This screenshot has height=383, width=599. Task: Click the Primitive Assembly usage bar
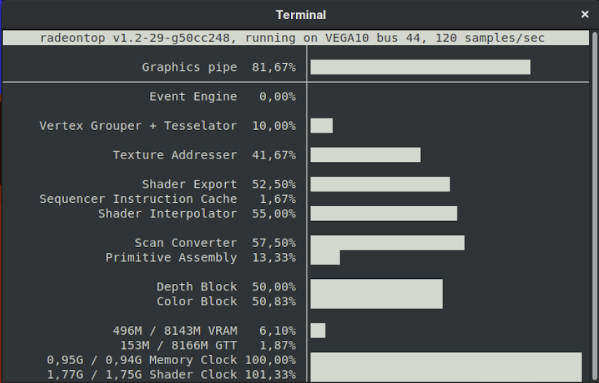[x=325, y=257]
